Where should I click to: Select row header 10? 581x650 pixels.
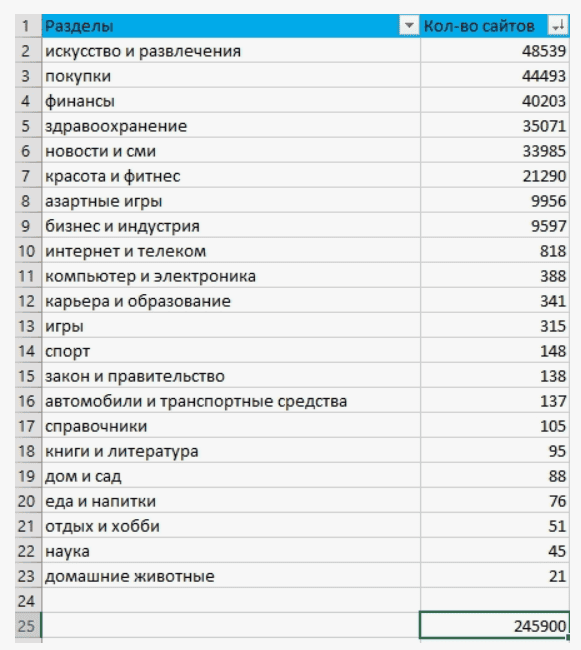28,251
